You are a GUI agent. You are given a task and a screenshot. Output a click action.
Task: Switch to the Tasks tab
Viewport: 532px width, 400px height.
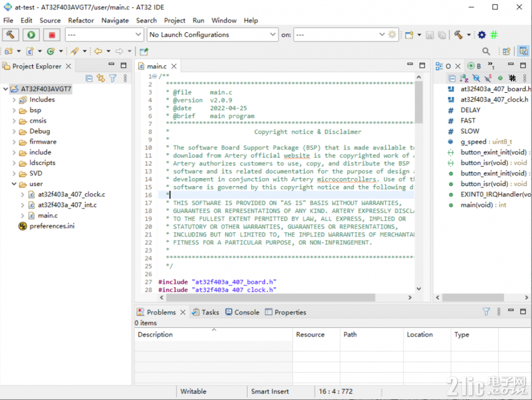point(206,312)
